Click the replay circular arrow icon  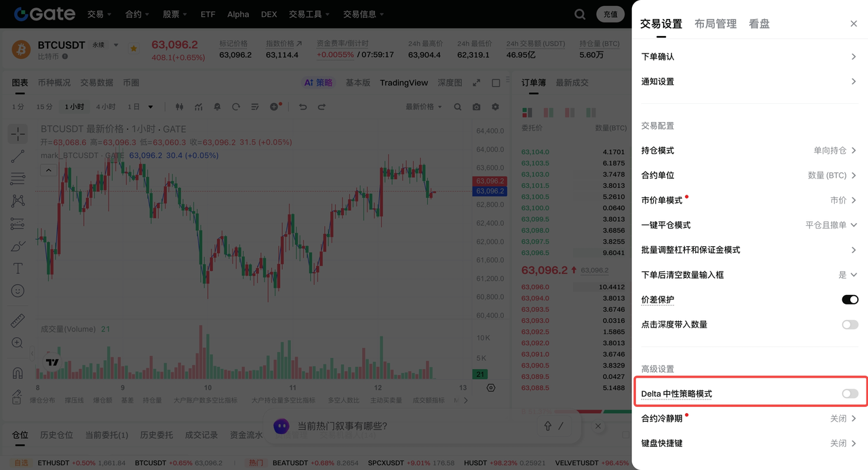236,107
